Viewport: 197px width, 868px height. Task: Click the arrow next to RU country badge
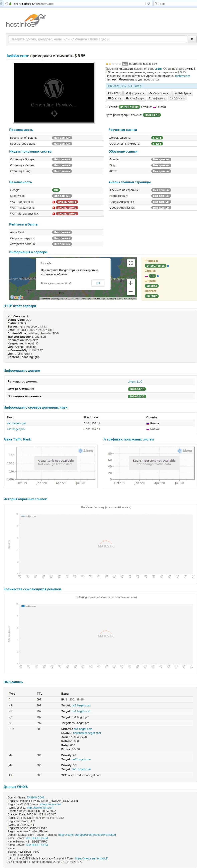158,276
